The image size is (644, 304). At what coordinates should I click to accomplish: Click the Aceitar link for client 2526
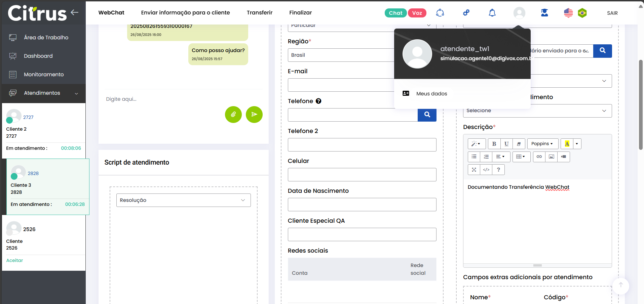pyautogui.click(x=14, y=260)
